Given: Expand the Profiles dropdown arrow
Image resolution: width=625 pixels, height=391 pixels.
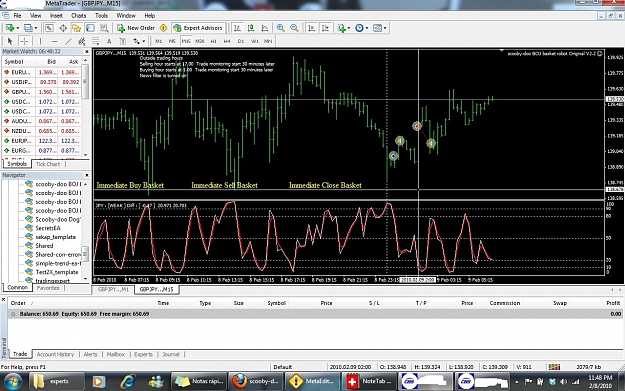Looking at the screenshot, I should coord(35,28).
